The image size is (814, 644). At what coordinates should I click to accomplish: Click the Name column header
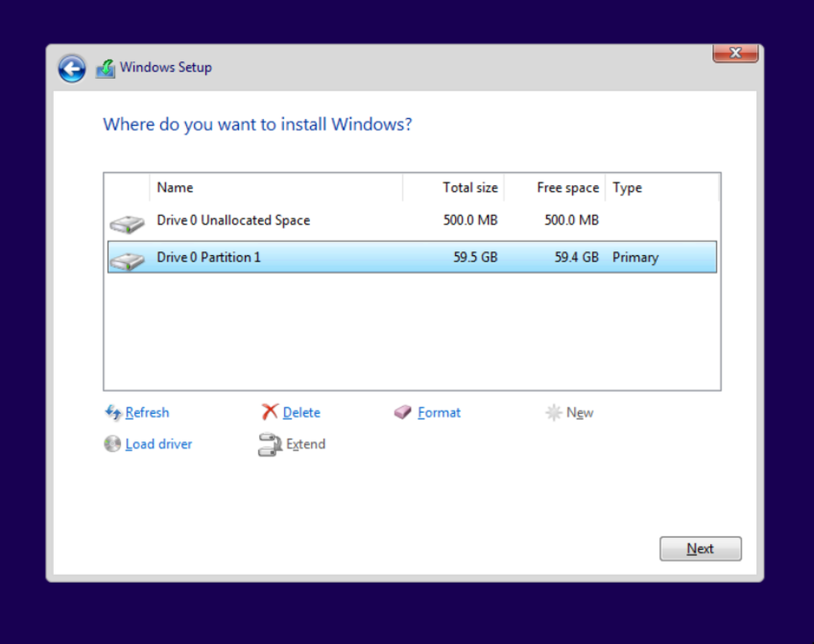(275, 188)
